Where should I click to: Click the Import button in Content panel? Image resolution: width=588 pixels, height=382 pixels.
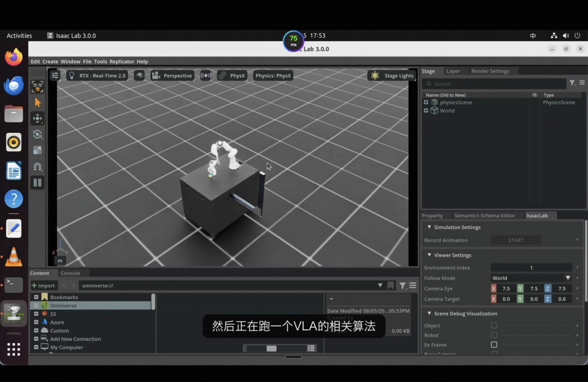44,286
